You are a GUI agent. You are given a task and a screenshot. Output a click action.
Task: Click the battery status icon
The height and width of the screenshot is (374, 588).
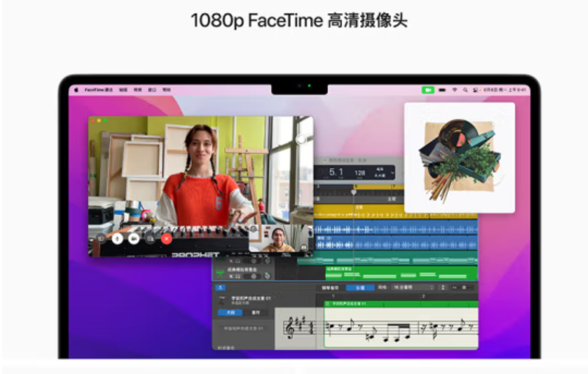442,90
